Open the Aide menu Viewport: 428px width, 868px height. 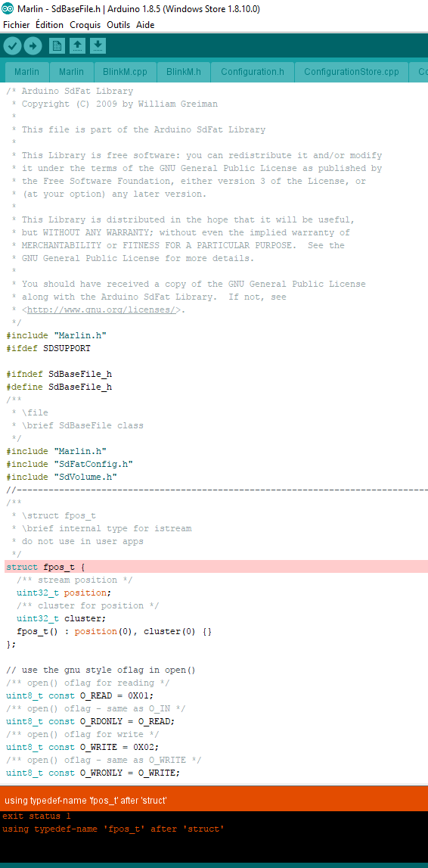pyautogui.click(x=145, y=25)
